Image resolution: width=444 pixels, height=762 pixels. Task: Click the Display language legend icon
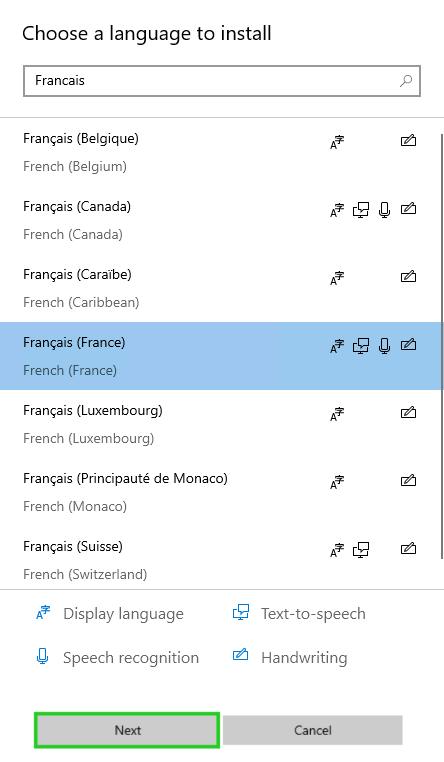pyautogui.click(x=43, y=613)
